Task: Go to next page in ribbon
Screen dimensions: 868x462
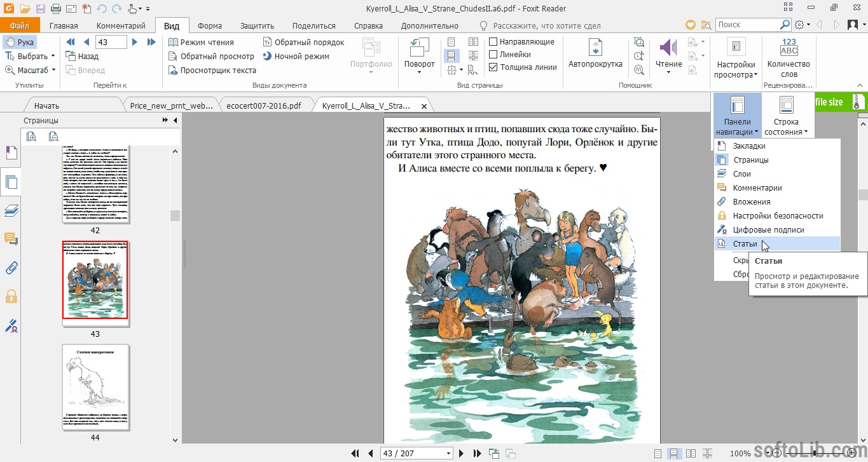Action: pos(134,42)
